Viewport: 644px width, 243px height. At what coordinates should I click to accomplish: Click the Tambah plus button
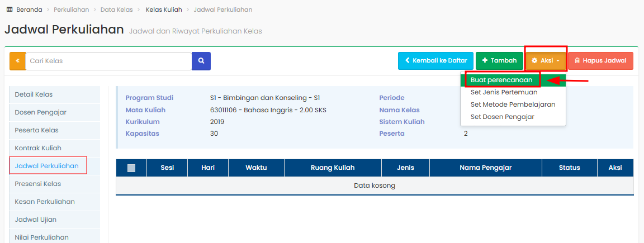pyautogui.click(x=499, y=60)
